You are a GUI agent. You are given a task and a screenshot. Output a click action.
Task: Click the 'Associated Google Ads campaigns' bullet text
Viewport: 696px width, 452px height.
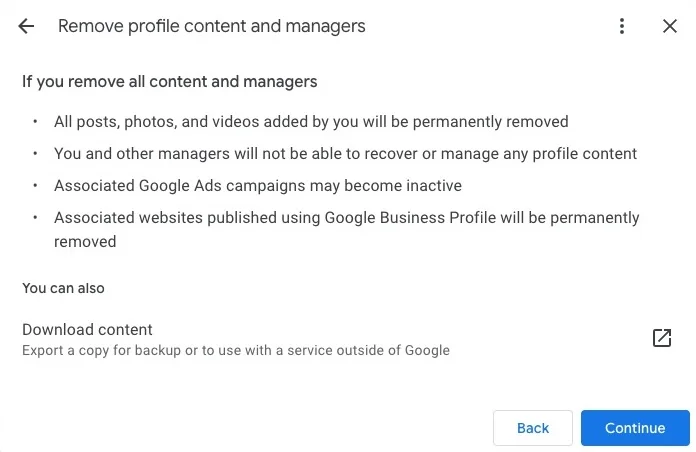(258, 186)
